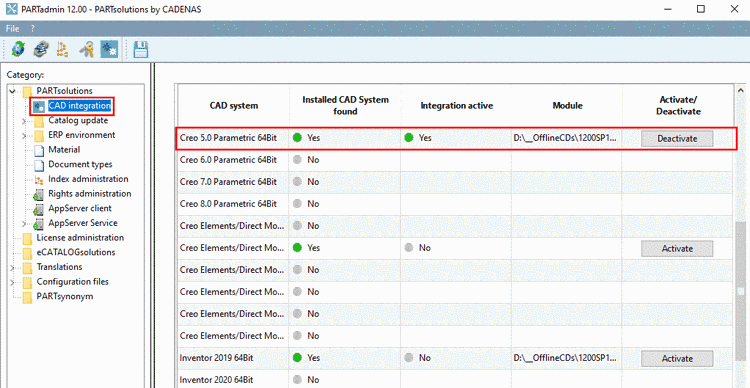Select Material in the category tree
Image resolution: width=750 pixels, height=388 pixels.
point(64,150)
